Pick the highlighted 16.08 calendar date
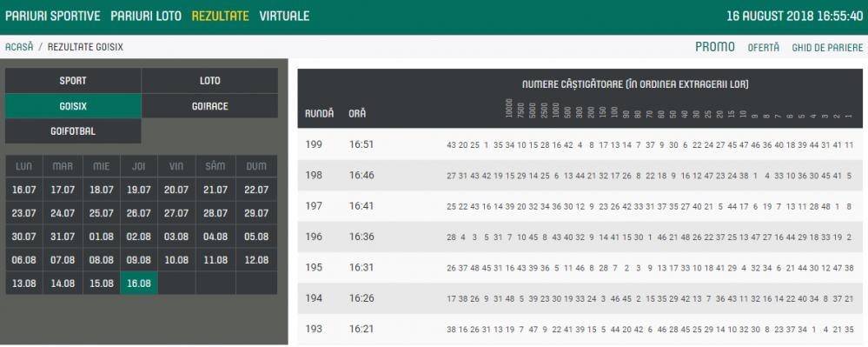This screenshot has width=868, height=347. [x=139, y=284]
